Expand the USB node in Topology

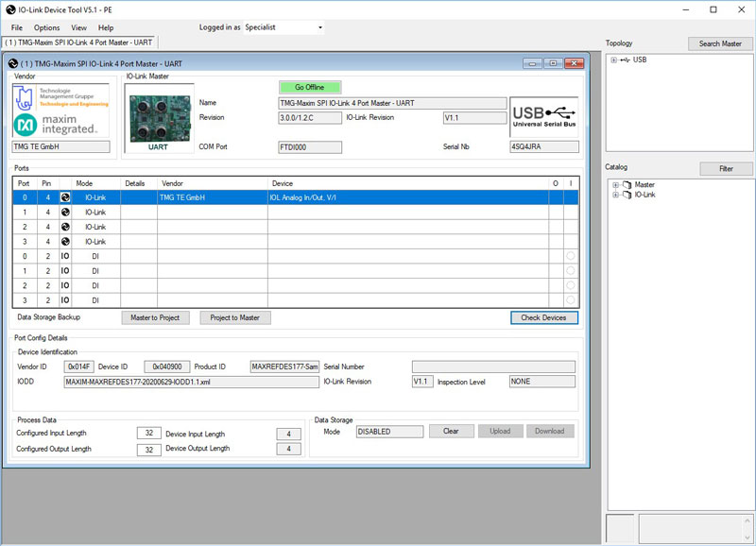613,60
